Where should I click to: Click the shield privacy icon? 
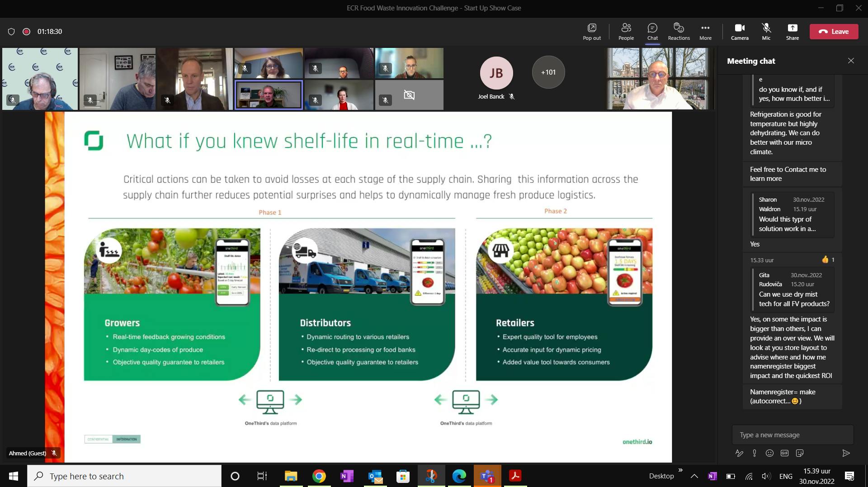pos(11,32)
